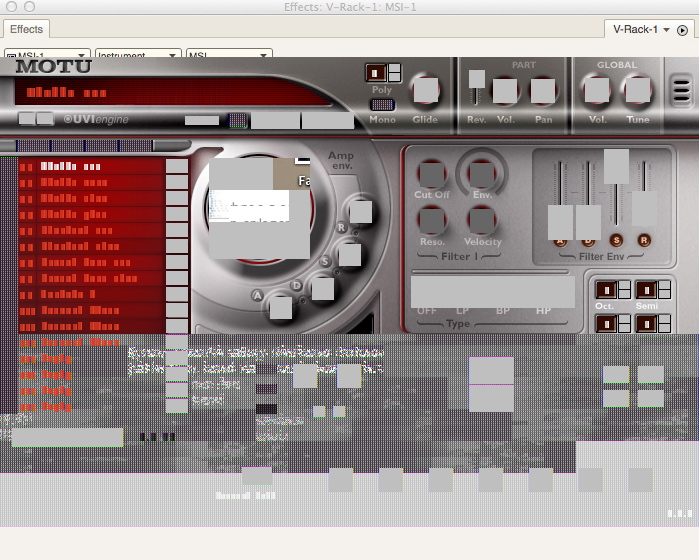Open the plug-in menu with three-bar icon
The image size is (699, 560).
click(681, 91)
